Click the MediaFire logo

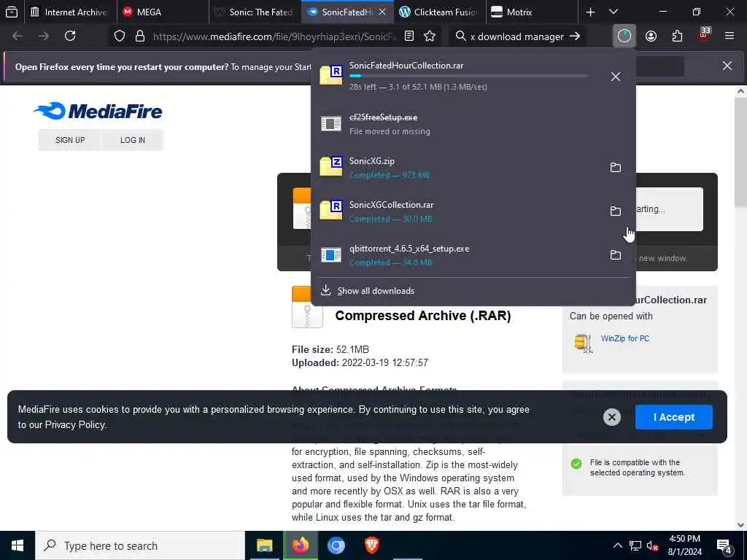[x=98, y=111]
